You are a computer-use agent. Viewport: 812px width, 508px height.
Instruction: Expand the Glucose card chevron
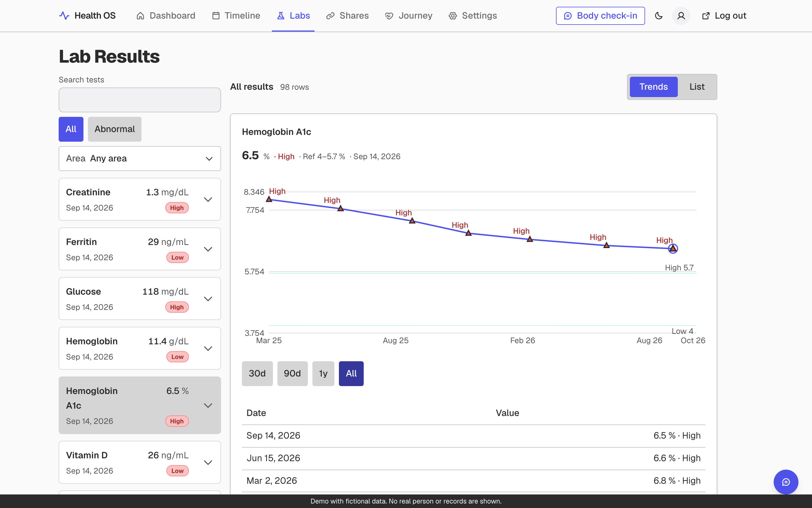click(208, 299)
